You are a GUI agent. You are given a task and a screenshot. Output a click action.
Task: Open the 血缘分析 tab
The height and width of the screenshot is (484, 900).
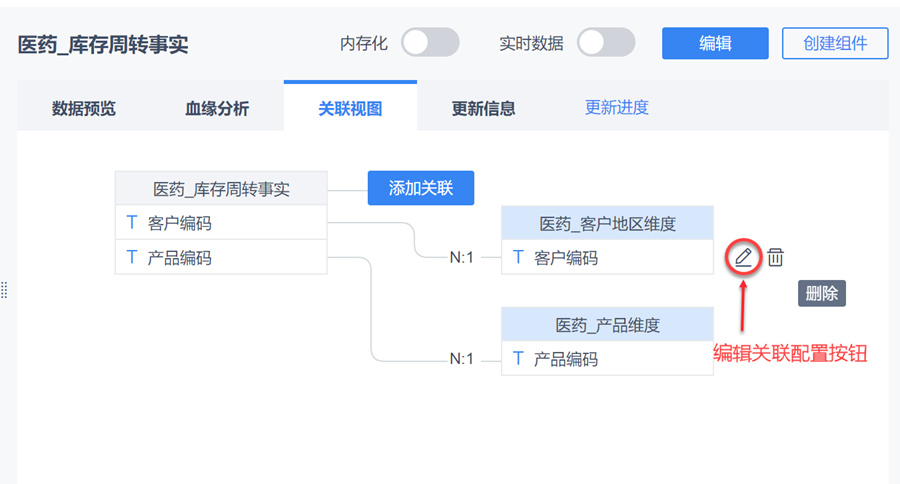pos(217,108)
